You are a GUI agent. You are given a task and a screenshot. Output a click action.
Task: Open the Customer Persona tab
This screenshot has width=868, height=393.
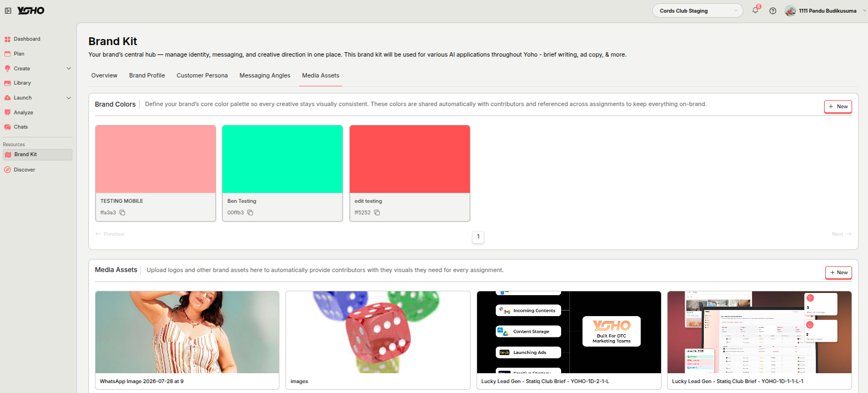tap(202, 76)
